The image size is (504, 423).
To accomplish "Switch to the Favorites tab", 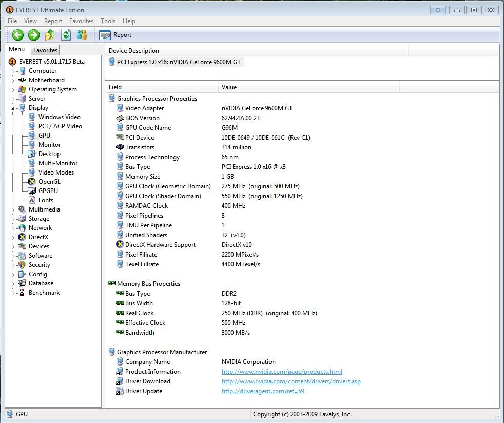I will 45,50.
